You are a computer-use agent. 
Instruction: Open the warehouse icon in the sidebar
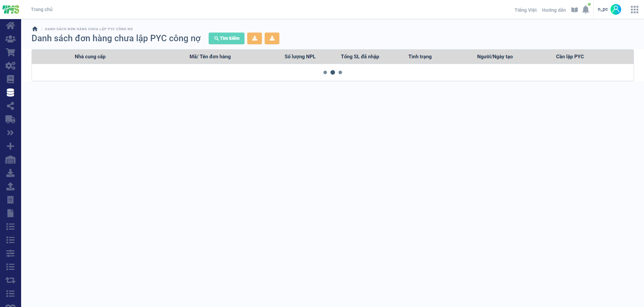click(10, 160)
